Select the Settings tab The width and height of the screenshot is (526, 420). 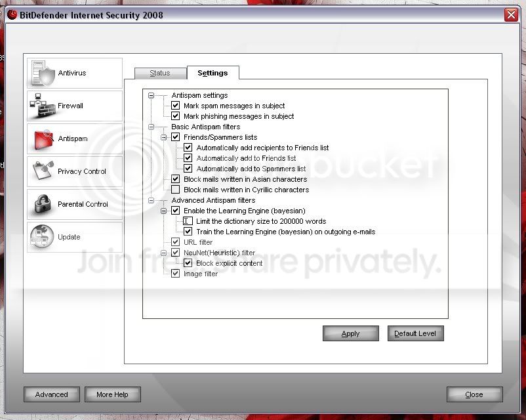(x=212, y=73)
